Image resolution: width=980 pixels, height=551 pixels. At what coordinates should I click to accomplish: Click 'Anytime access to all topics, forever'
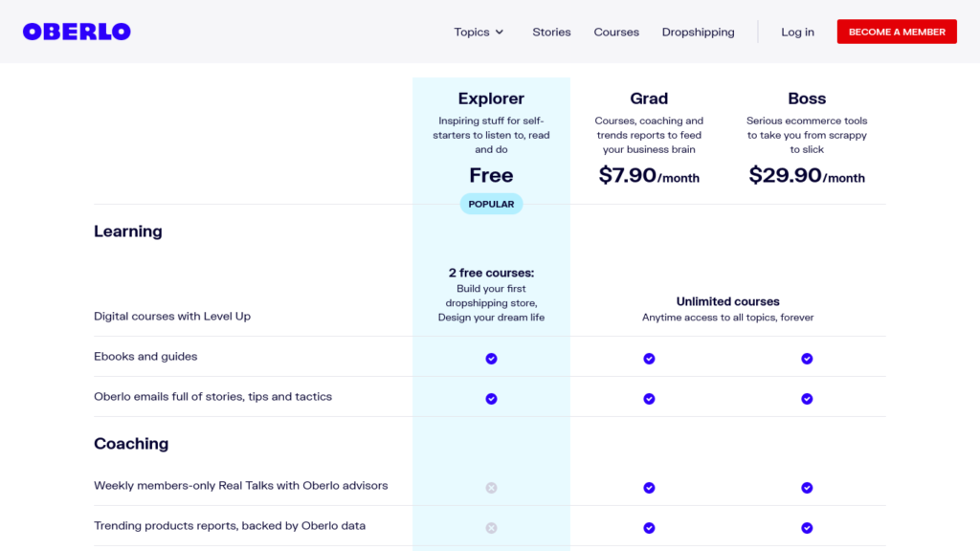click(x=728, y=318)
